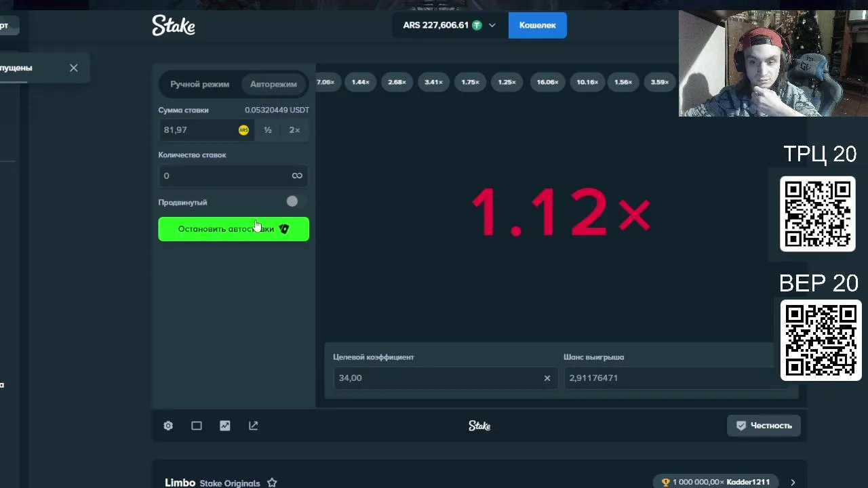
Task: Open the 2.68× history result
Action: point(397,82)
